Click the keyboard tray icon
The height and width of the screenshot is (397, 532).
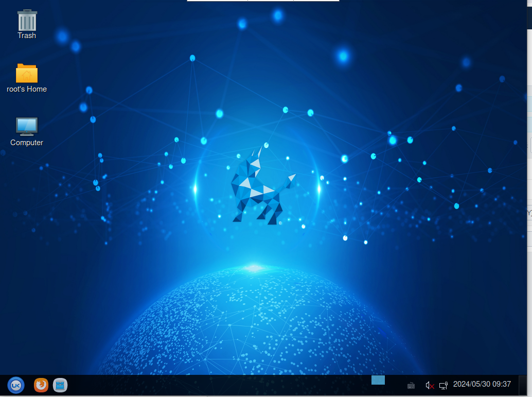click(x=411, y=386)
